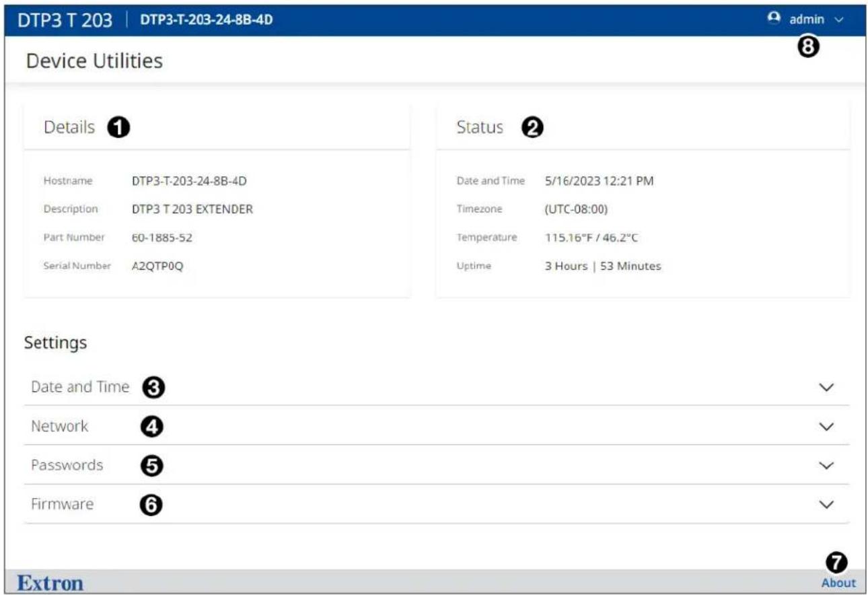Expand the Network settings chevron

[828, 427]
